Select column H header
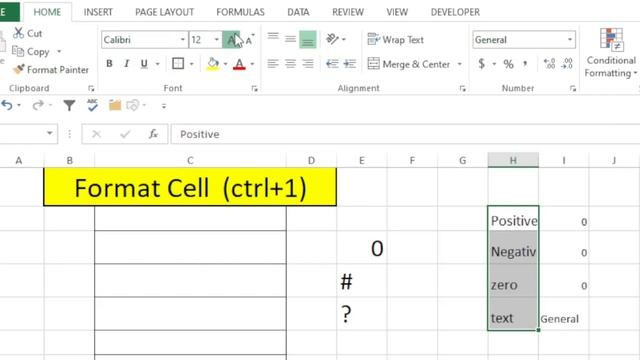 513,160
